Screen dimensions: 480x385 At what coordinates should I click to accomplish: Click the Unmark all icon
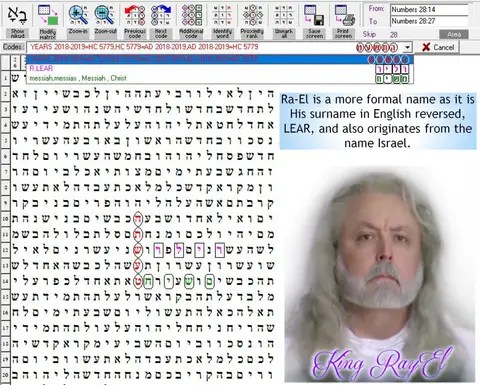click(x=284, y=15)
